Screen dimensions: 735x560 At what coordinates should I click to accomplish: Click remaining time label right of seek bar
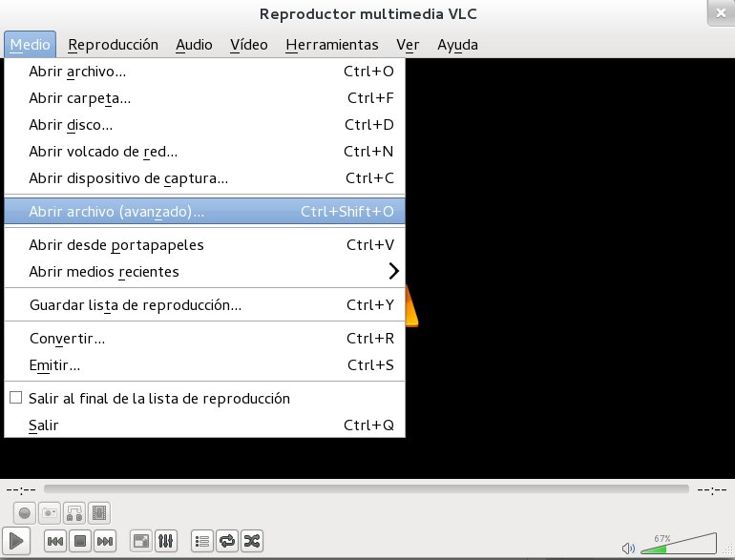point(712,490)
